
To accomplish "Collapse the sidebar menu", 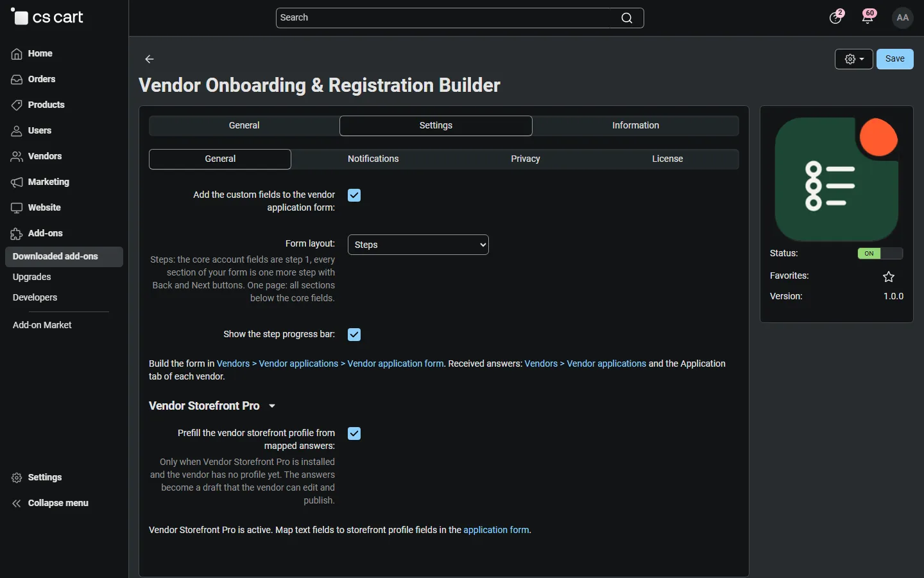I will click(x=50, y=504).
